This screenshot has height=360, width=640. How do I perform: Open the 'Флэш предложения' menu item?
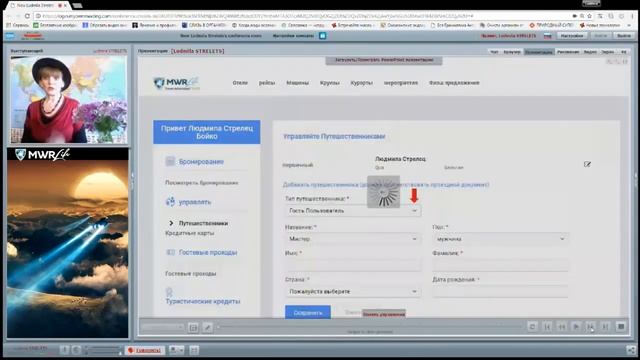click(x=454, y=83)
